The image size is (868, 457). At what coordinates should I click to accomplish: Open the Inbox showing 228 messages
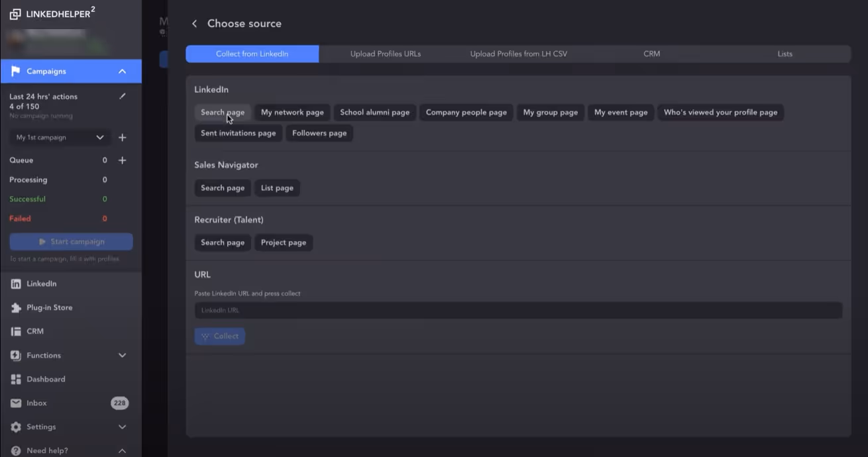pos(36,403)
